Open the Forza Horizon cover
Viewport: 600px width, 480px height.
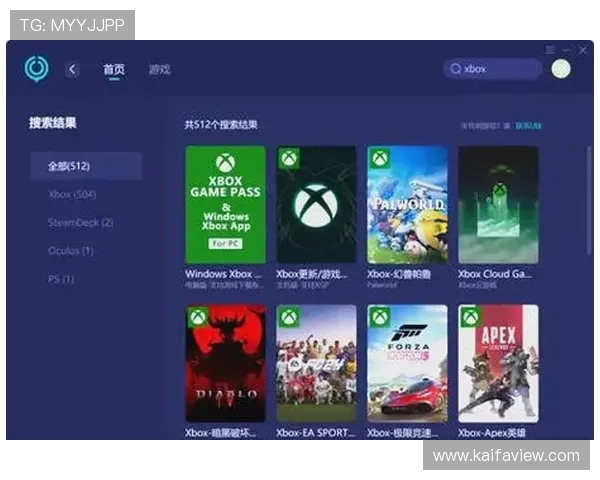tap(407, 363)
